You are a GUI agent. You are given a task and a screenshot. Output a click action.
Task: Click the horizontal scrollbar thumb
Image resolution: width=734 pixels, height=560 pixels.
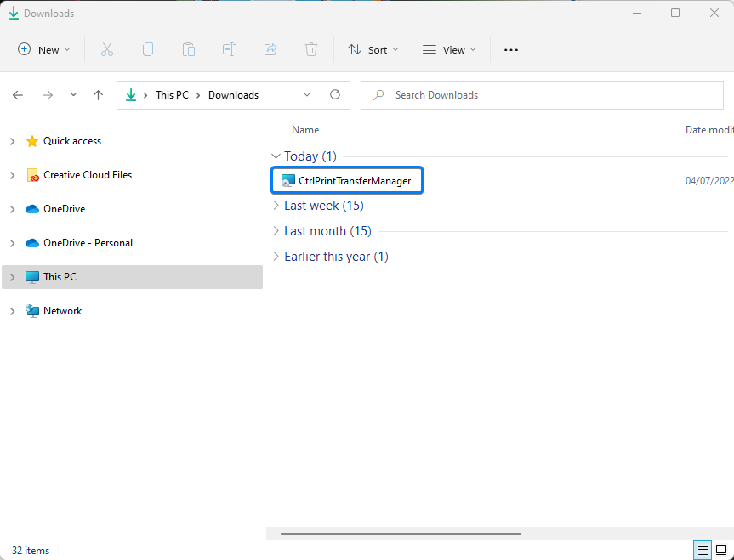point(401,533)
